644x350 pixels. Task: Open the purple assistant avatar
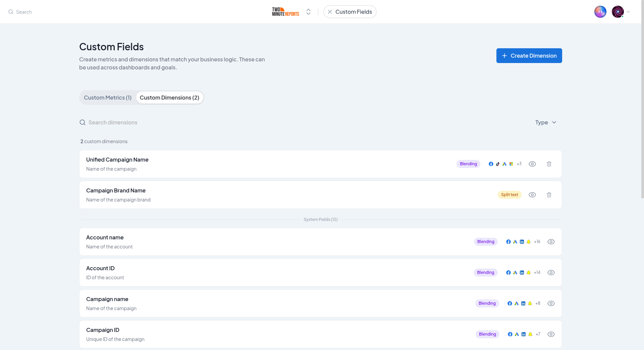tap(600, 12)
